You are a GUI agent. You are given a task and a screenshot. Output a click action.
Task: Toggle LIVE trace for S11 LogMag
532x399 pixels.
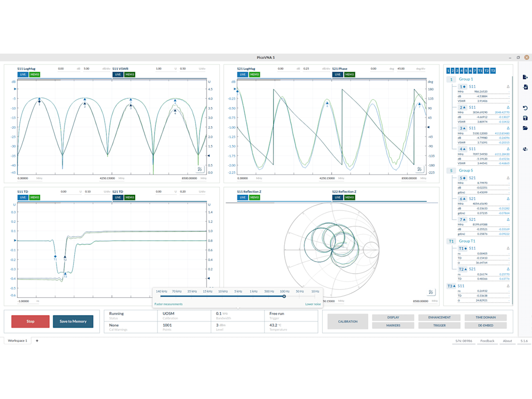[23, 74]
